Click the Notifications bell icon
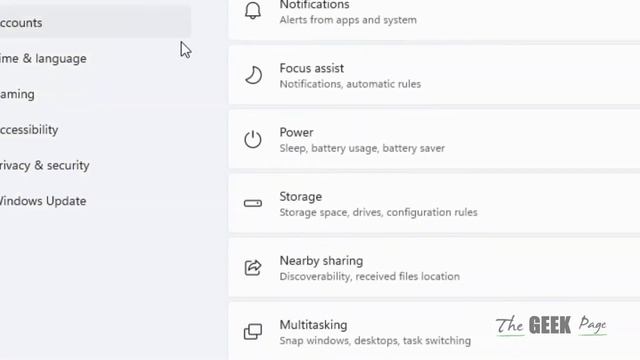Screen dimensions: 640x360 coord(253,11)
